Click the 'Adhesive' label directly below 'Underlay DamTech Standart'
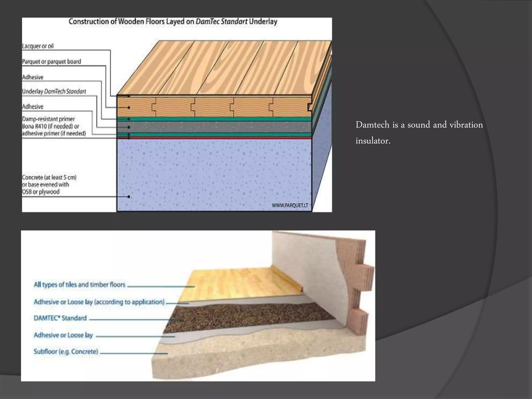 pos(33,107)
